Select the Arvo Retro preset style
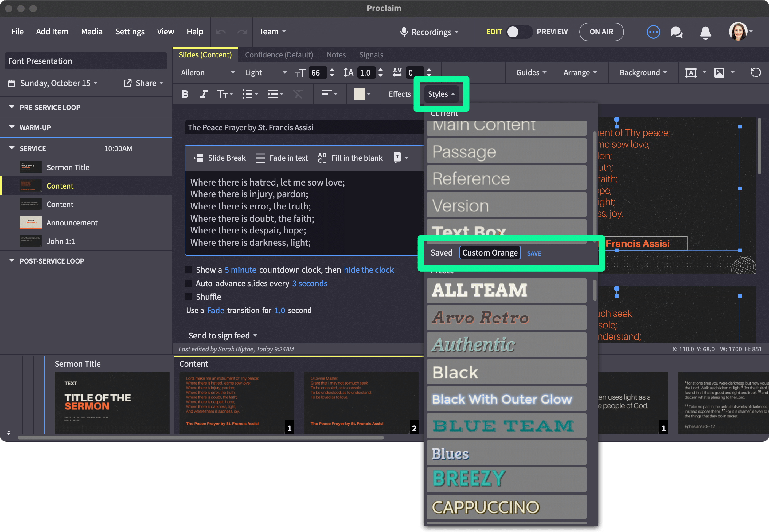The image size is (769, 532). (x=506, y=317)
